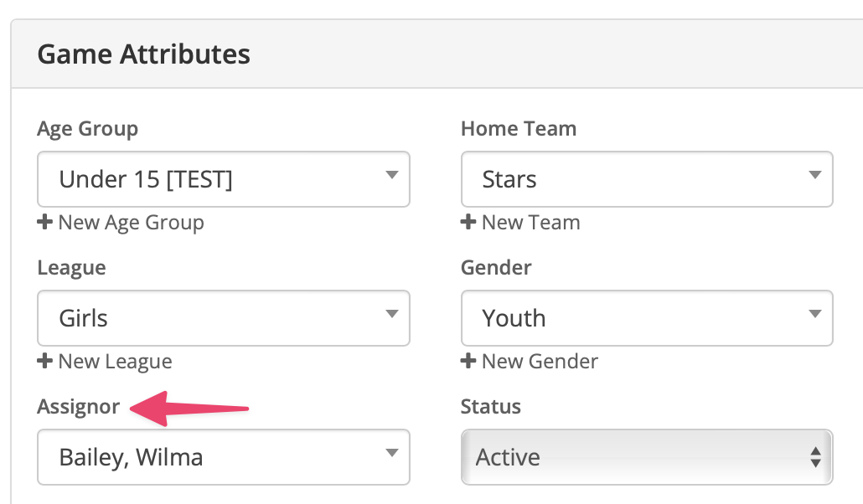Click the plus icon beside New Team
Image resolution: width=863 pixels, height=504 pixels.
[468, 223]
